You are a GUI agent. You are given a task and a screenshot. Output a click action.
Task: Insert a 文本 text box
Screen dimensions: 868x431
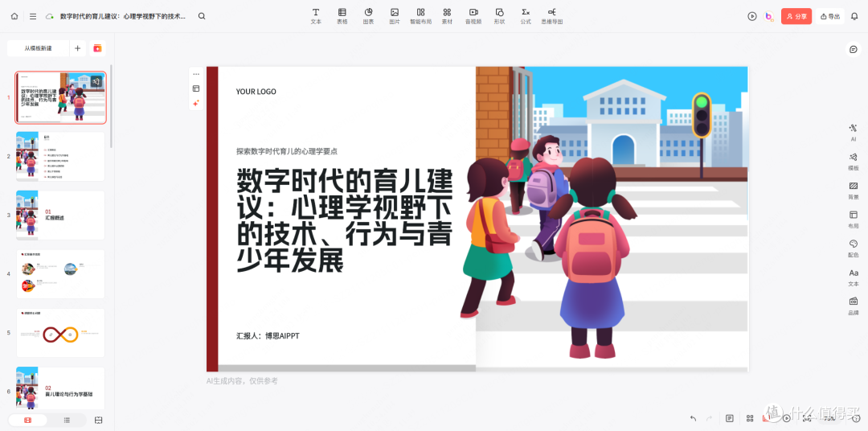coord(316,16)
